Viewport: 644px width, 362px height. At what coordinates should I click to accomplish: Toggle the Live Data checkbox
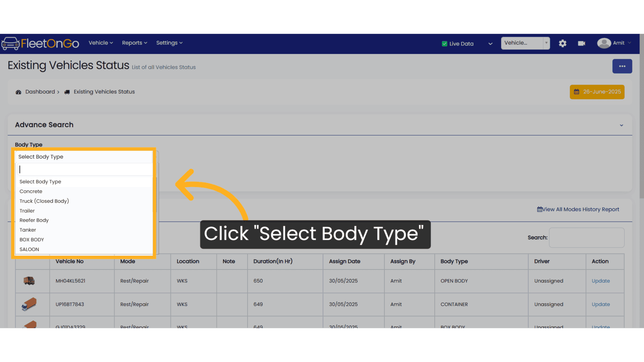[x=444, y=44]
